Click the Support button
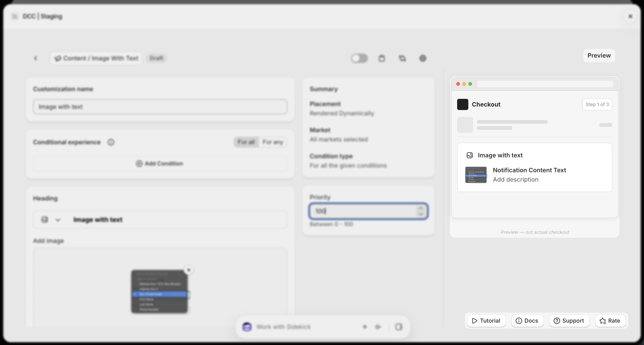644x345 pixels. [569, 321]
